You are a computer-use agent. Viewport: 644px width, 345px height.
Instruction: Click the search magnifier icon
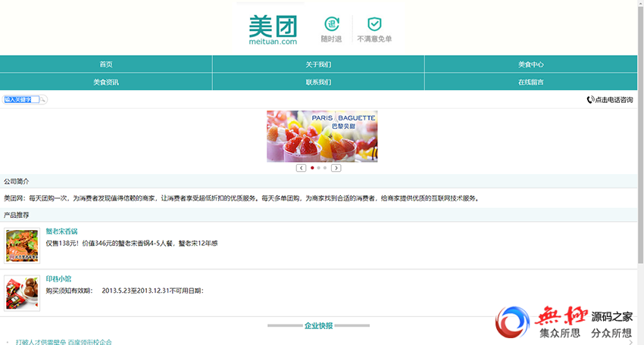tap(43, 100)
